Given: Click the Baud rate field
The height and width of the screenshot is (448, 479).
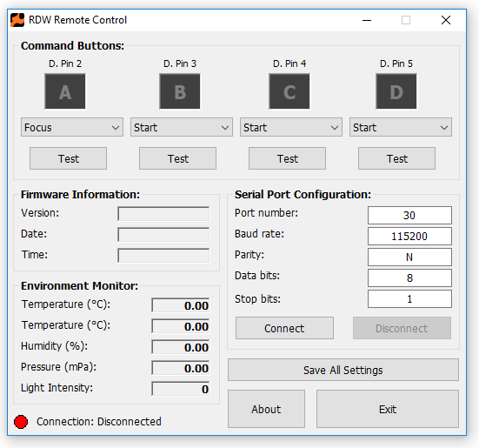Looking at the screenshot, I should 409,237.
